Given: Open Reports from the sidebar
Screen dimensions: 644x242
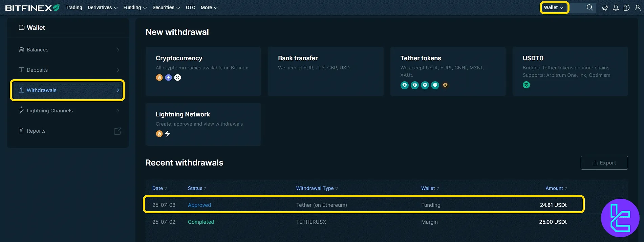Looking at the screenshot, I should coord(67,131).
